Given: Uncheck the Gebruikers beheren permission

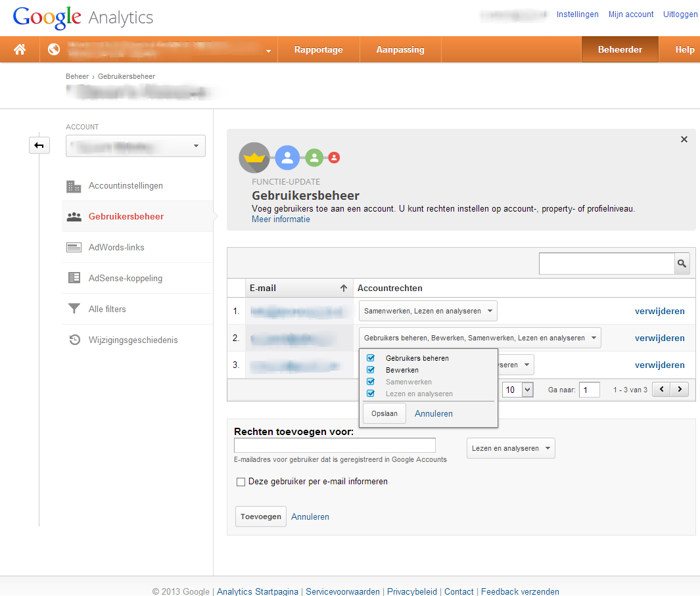Looking at the screenshot, I should [x=371, y=358].
